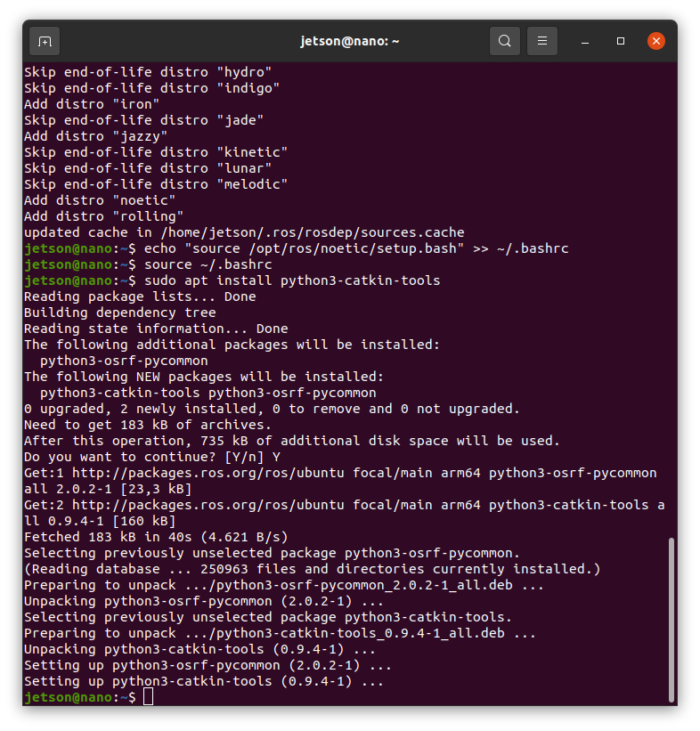
Task: Click Setting up python3-osrf-pycommon line
Action: point(208,665)
